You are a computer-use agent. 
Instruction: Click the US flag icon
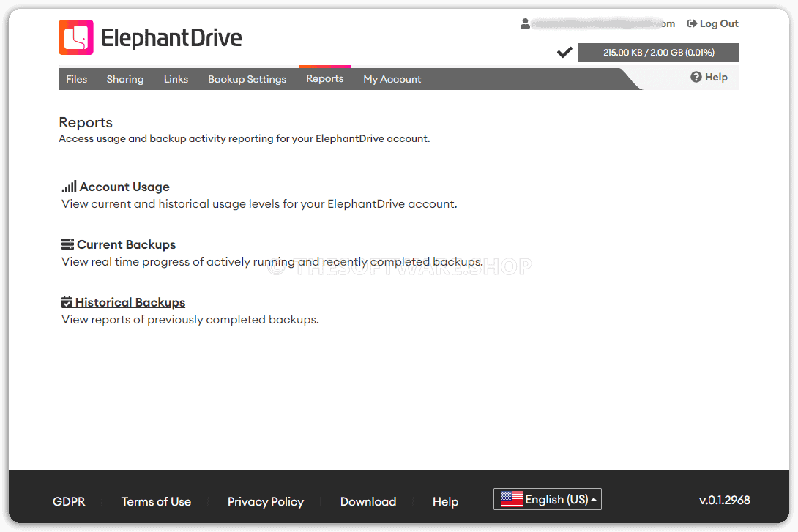point(512,499)
